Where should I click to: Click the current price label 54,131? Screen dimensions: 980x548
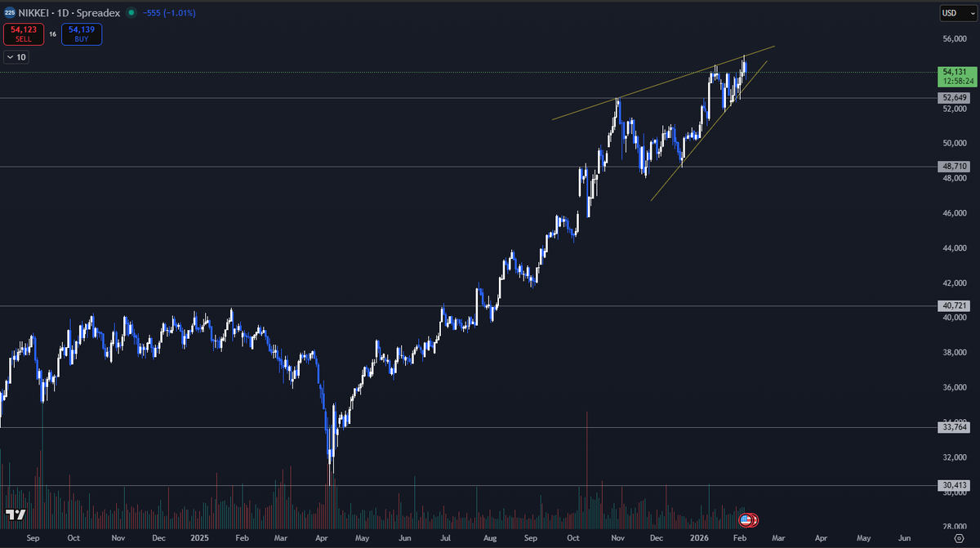click(x=955, y=72)
